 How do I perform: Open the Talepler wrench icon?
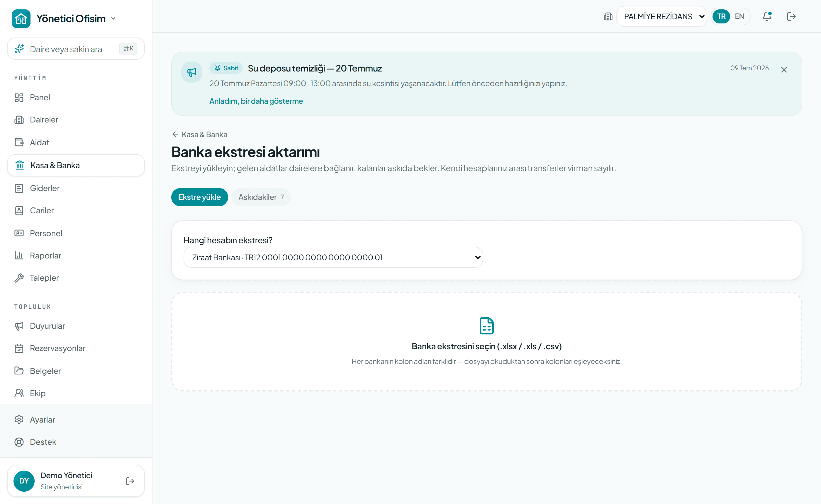tap(19, 278)
